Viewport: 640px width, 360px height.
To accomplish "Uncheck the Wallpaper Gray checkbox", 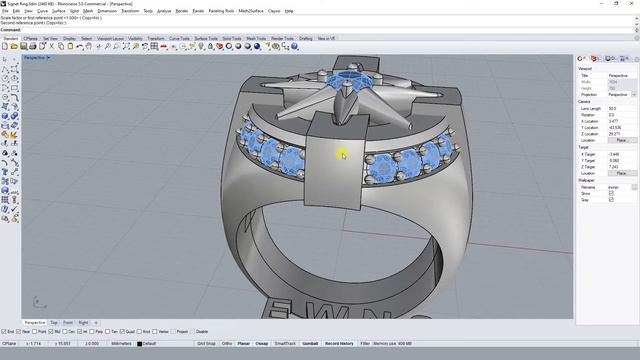I will [x=611, y=200].
